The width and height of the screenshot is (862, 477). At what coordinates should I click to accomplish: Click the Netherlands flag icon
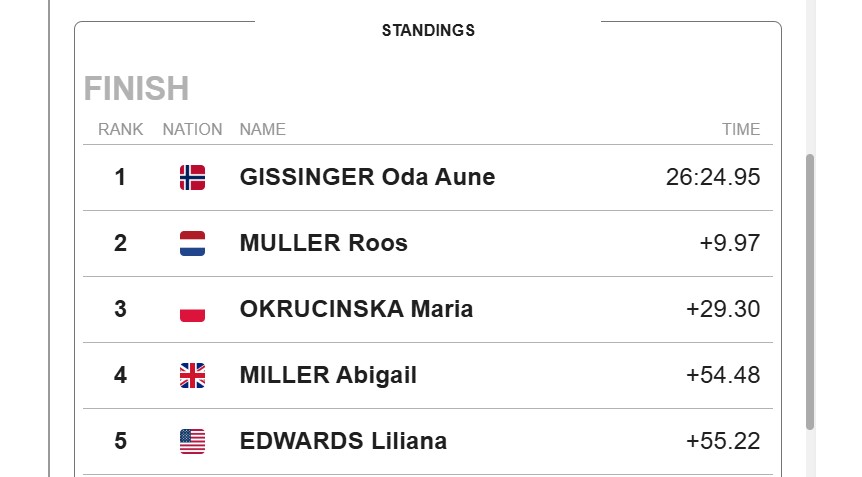pyautogui.click(x=192, y=243)
